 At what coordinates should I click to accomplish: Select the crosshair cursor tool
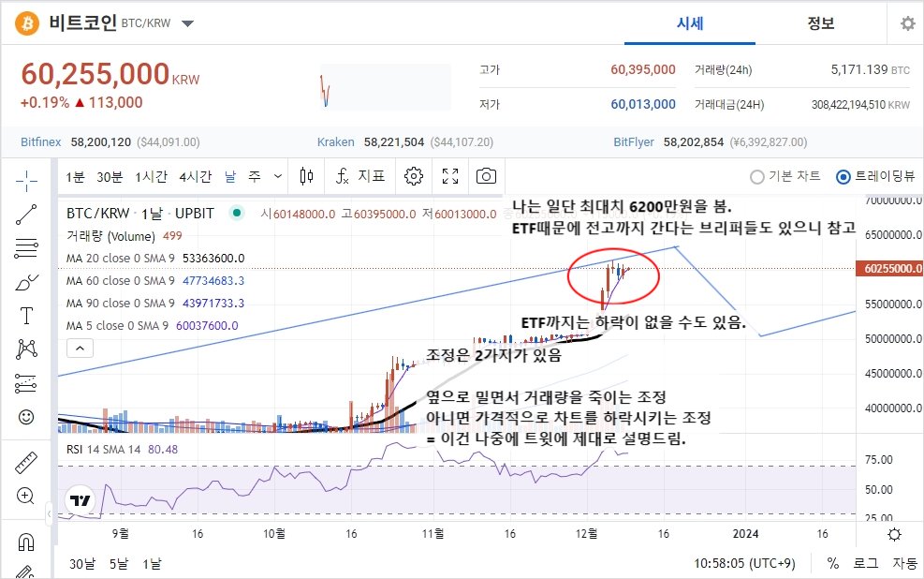26,182
